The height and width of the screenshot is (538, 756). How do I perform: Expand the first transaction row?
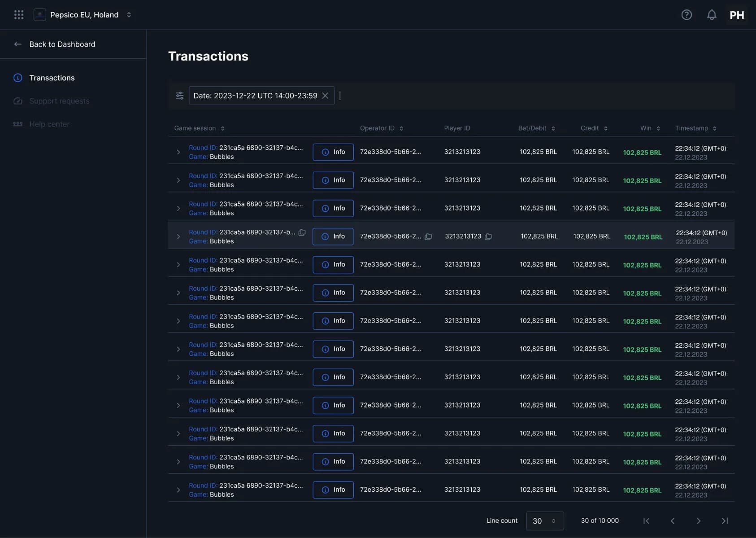pyautogui.click(x=178, y=152)
